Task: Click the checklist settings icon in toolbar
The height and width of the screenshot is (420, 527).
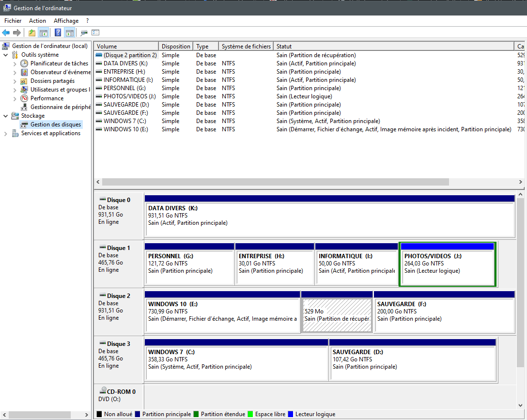Action: pyautogui.click(x=95, y=33)
